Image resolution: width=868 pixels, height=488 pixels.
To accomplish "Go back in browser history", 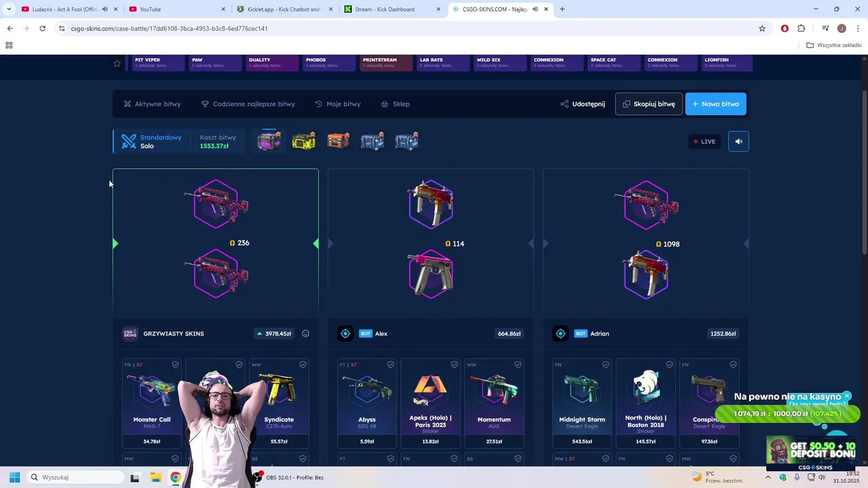I will coord(9,28).
